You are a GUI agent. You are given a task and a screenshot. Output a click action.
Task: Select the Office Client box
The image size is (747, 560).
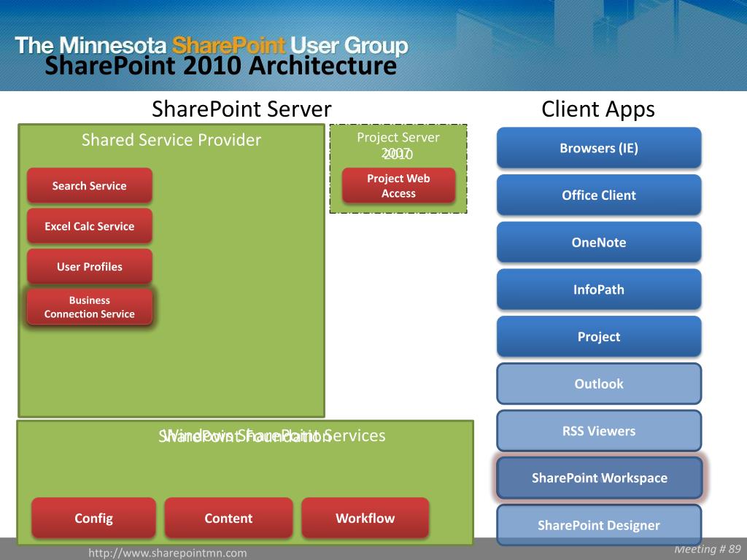pyautogui.click(x=599, y=195)
